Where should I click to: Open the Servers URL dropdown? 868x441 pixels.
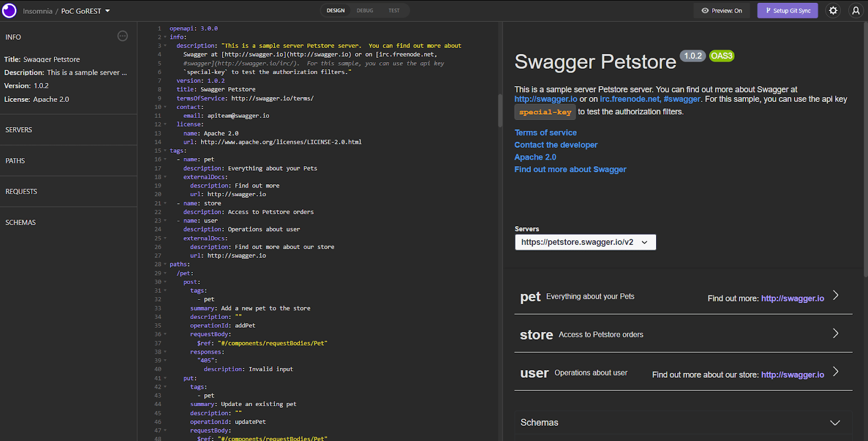pos(585,242)
